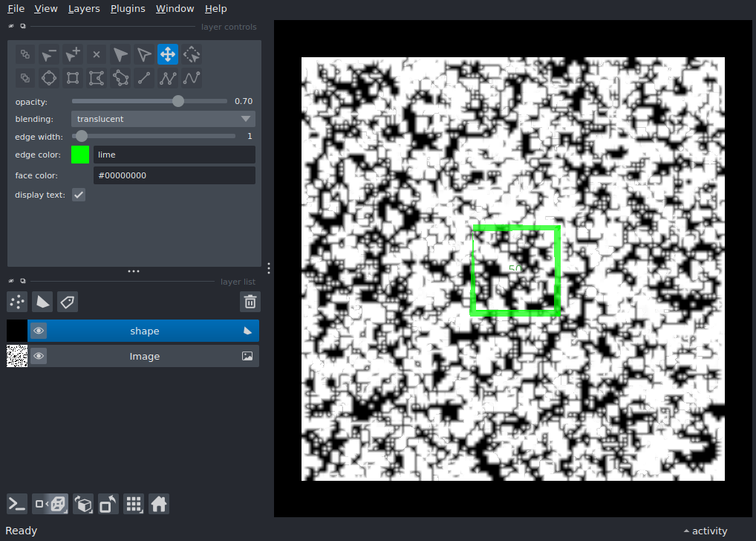Click the delete selected shapes button
Viewport: 756px width, 541px height.
tap(97, 54)
